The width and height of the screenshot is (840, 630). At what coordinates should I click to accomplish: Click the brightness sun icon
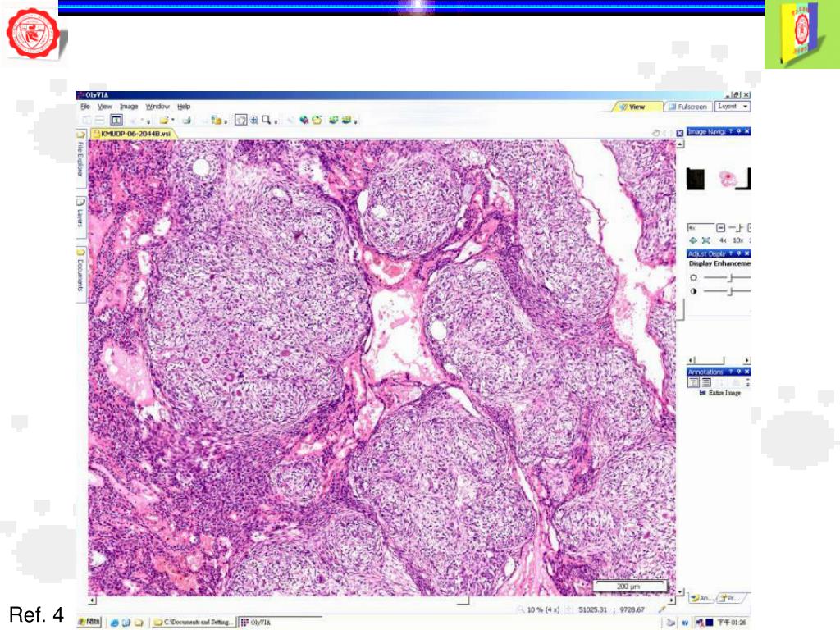click(x=694, y=277)
